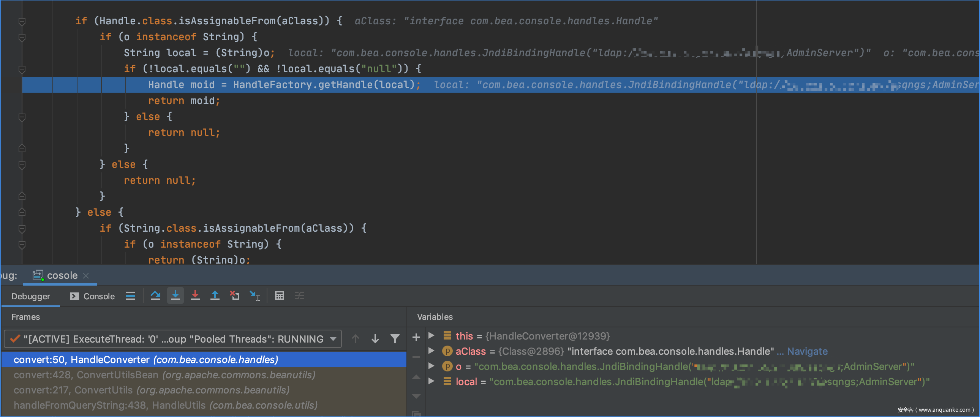Click the Filter frames funnel icon
The width and height of the screenshot is (980, 417).
click(395, 339)
